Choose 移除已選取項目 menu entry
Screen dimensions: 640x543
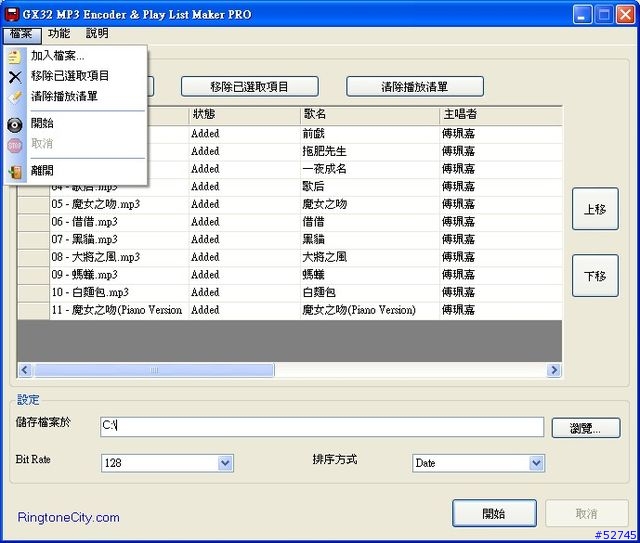pos(76,76)
